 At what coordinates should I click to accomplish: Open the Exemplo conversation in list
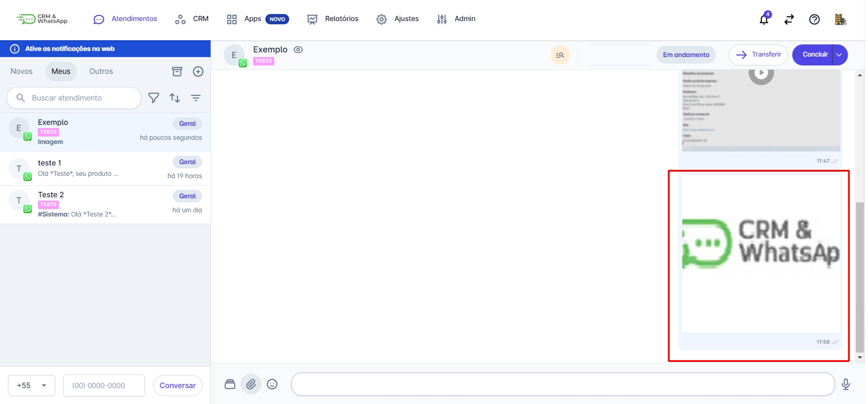coord(105,132)
